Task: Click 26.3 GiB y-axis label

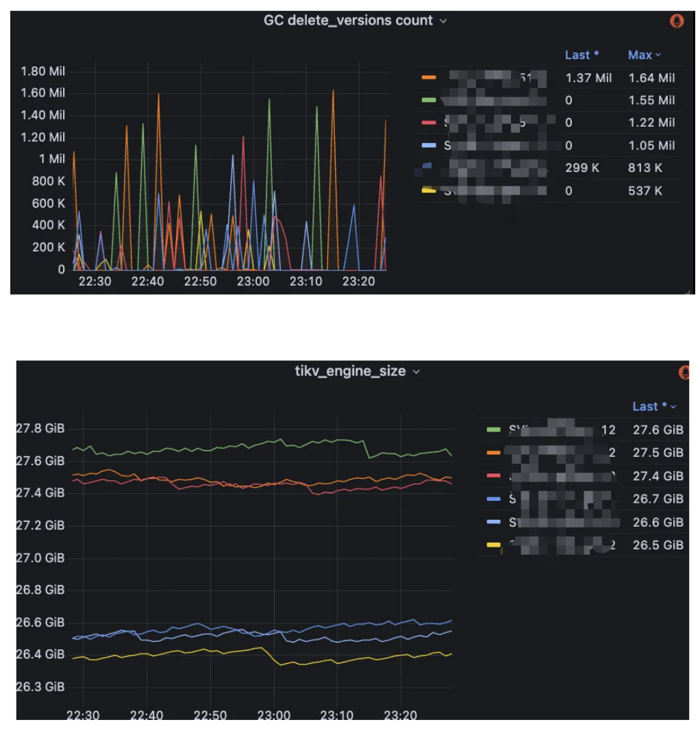Action: (x=40, y=686)
